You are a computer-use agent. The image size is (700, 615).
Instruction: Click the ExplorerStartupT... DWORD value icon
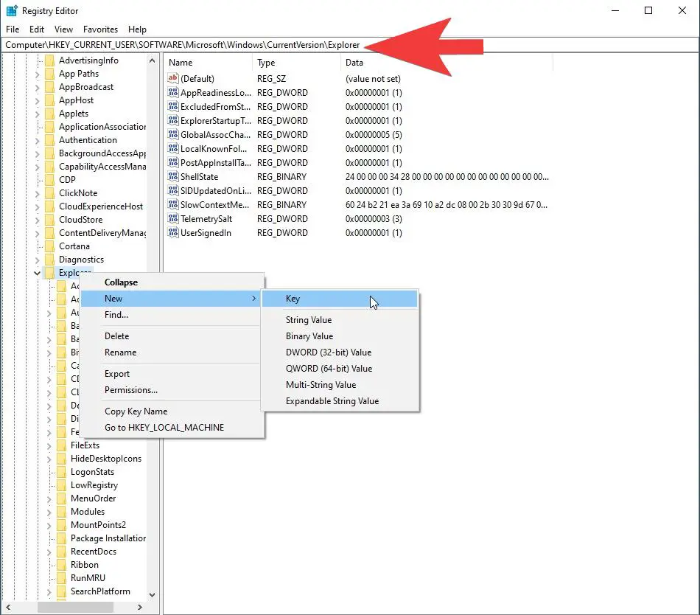point(172,121)
